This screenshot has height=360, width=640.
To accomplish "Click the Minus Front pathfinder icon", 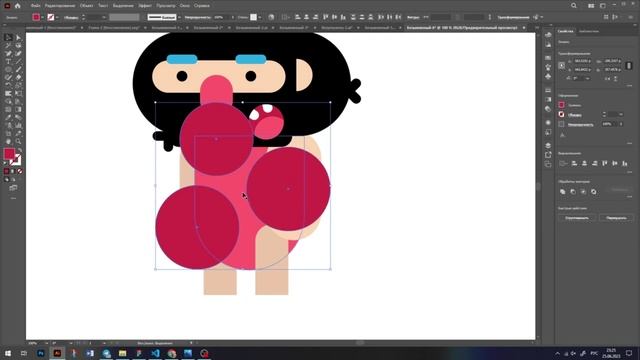I will 573,191.
